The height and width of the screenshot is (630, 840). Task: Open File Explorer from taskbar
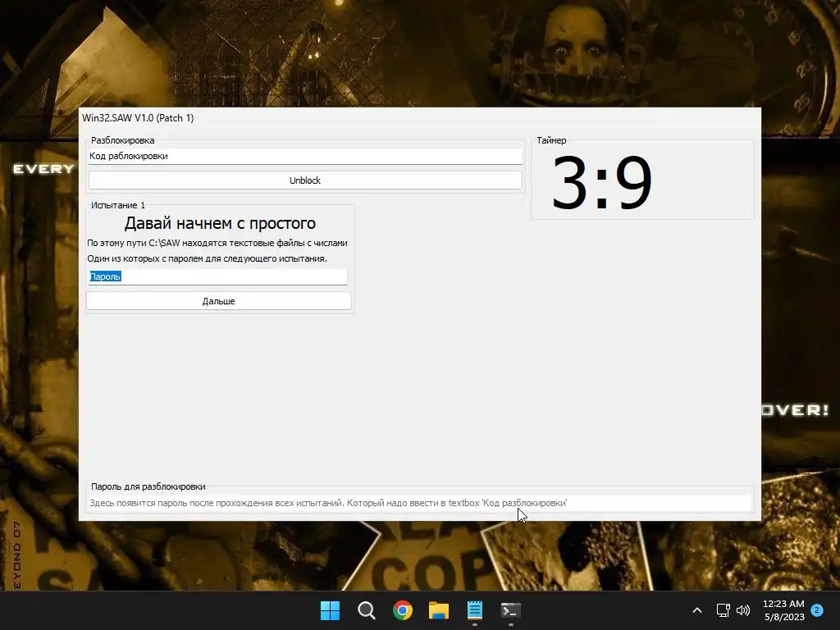439,610
